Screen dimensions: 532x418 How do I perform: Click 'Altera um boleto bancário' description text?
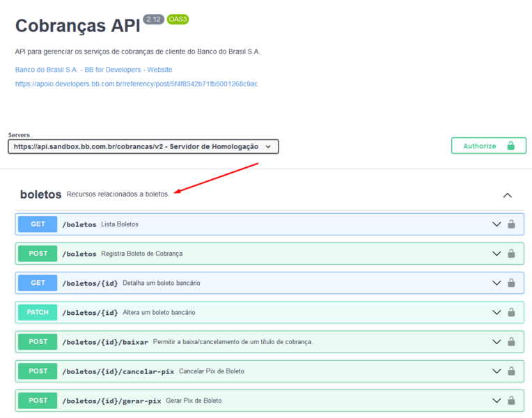click(x=159, y=312)
